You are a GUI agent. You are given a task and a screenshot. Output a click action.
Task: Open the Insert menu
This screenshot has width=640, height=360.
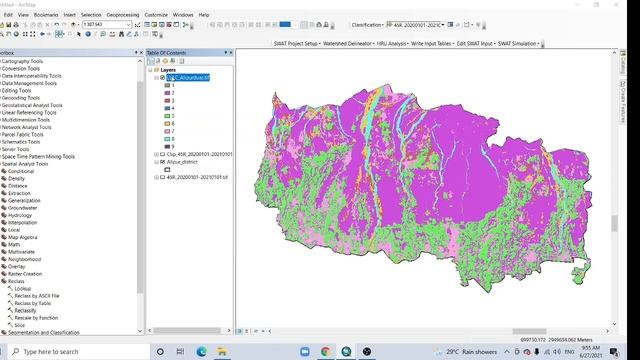coord(69,15)
